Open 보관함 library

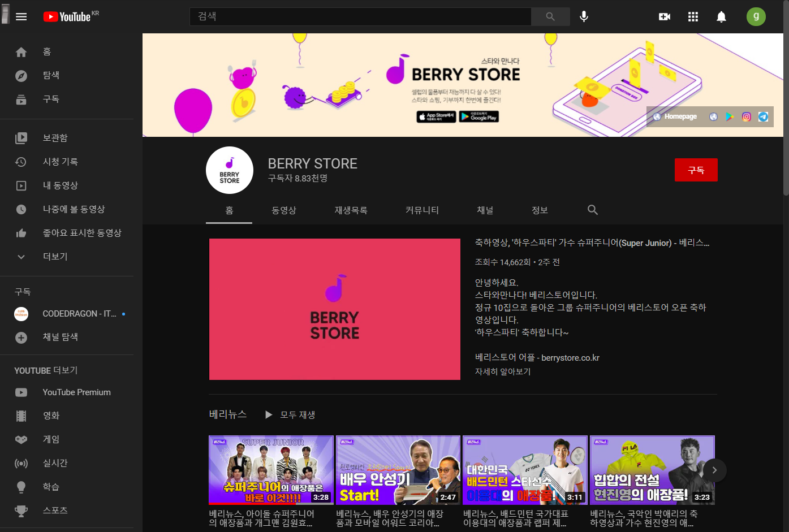click(x=67, y=138)
